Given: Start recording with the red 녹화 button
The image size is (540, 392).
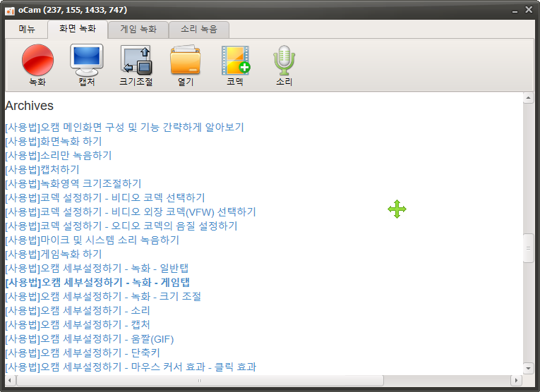Looking at the screenshot, I should 37,65.
